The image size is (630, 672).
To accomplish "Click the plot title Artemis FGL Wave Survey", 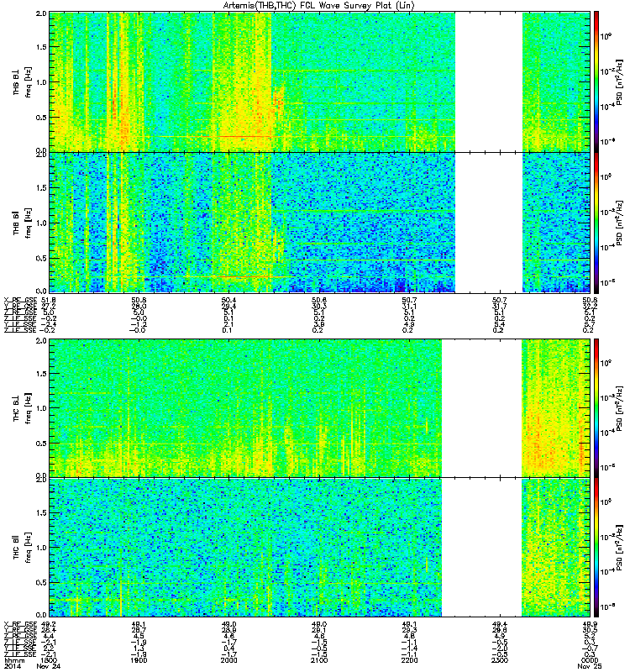I will click(319, 6).
